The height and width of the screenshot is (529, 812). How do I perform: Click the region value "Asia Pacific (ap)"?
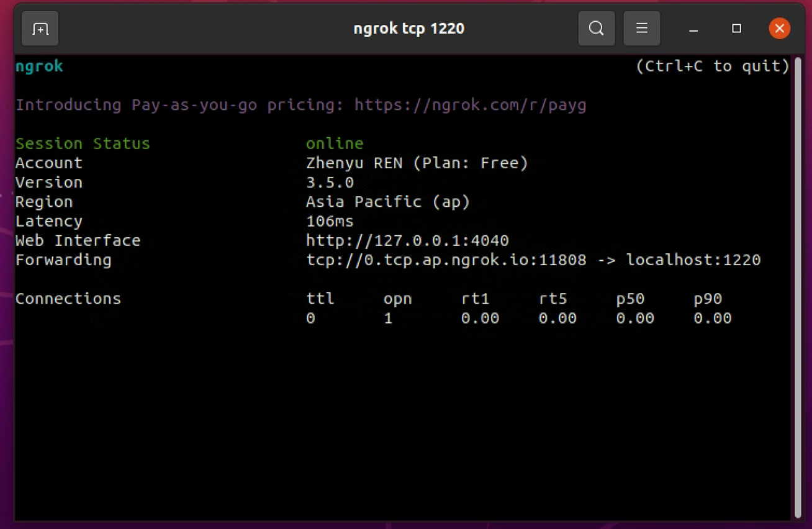[388, 202]
